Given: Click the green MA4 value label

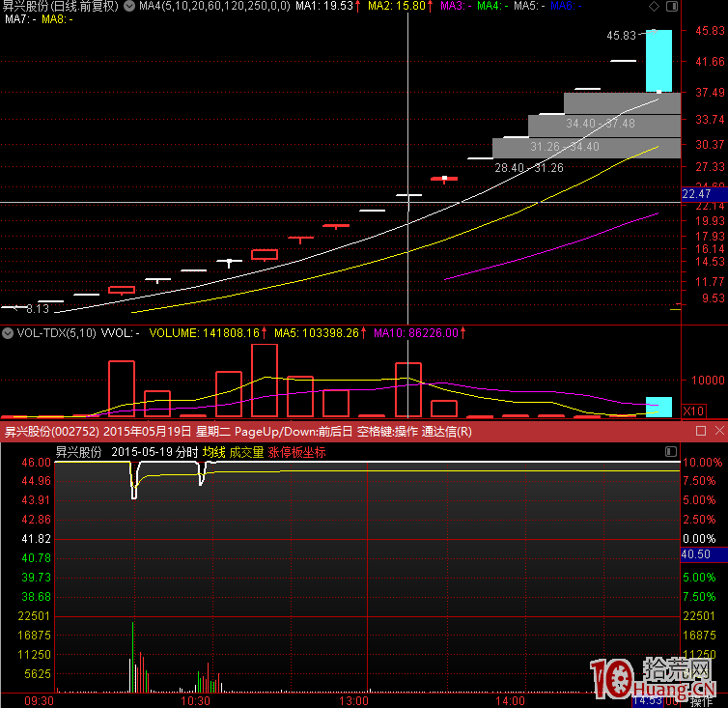Looking at the screenshot, I should [492, 6].
